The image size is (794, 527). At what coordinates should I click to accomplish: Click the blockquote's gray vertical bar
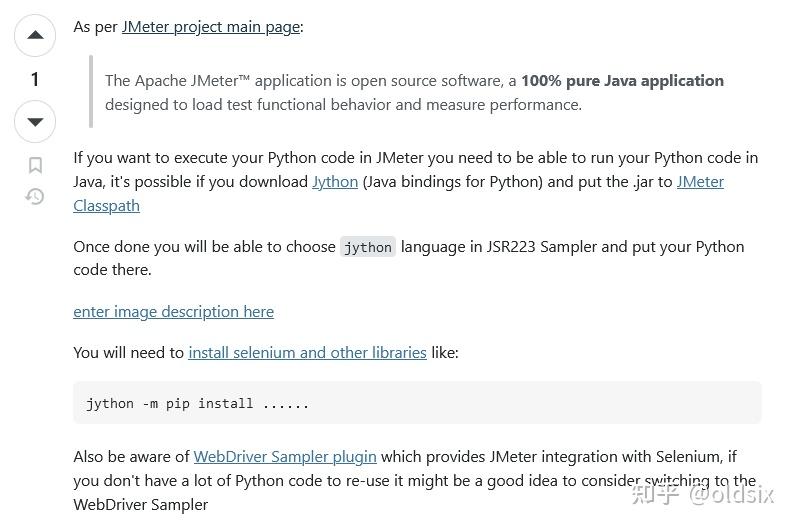point(91,92)
